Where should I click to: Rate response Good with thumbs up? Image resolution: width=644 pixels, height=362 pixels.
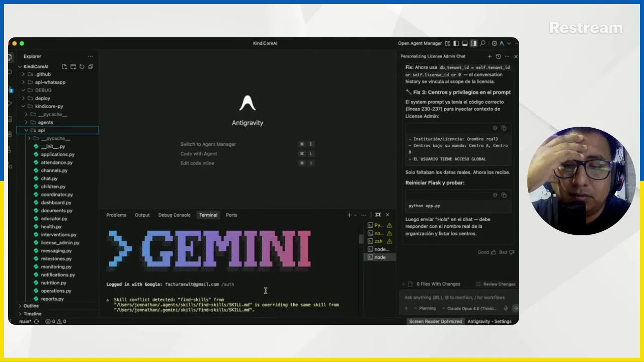(x=487, y=252)
